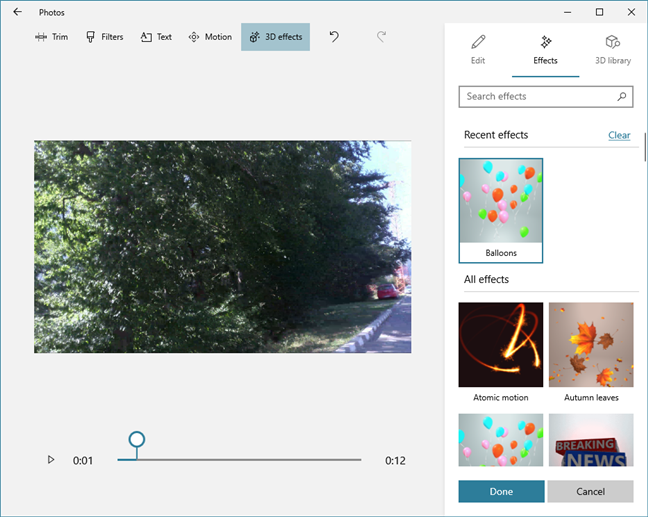648x517 pixels.
Task: Choose the Atomic motion effect
Action: [x=501, y=352]
